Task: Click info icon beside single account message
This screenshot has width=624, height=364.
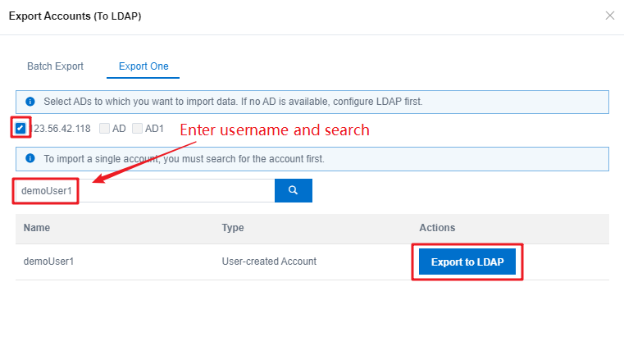Action: pyautogui.click(x=30, y=158)
